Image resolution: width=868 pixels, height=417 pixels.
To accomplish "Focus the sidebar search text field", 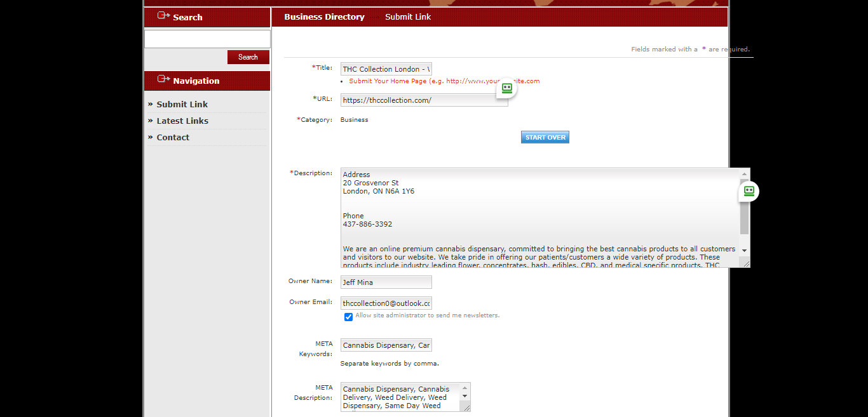I will [207, 39].
